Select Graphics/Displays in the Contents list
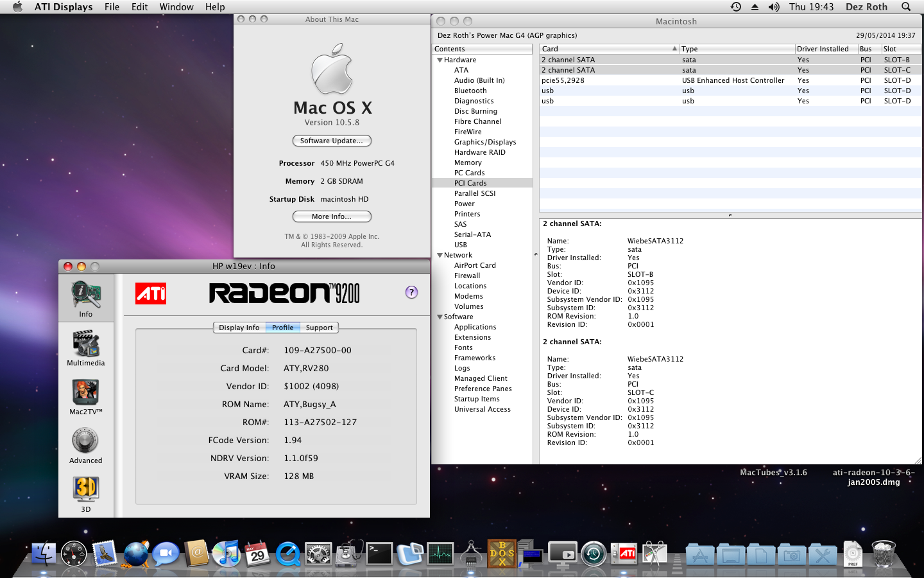This screenshot has height=578, width=924. (484, 142)
